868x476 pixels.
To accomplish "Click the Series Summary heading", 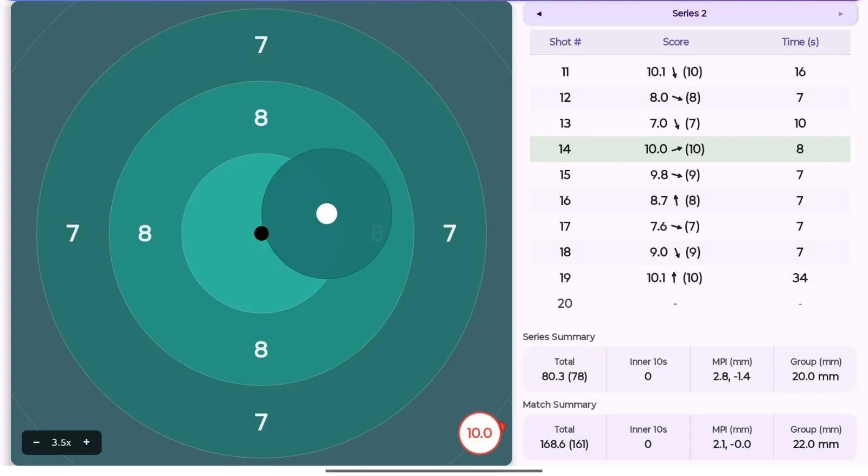I will click(559, 337).
